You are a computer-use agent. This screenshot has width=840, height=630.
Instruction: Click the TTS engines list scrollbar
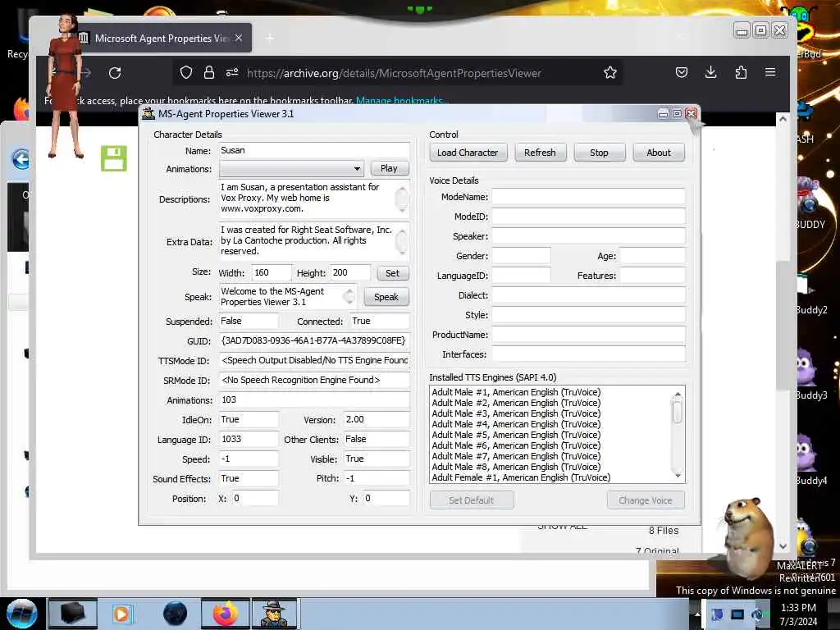point(678,435)
